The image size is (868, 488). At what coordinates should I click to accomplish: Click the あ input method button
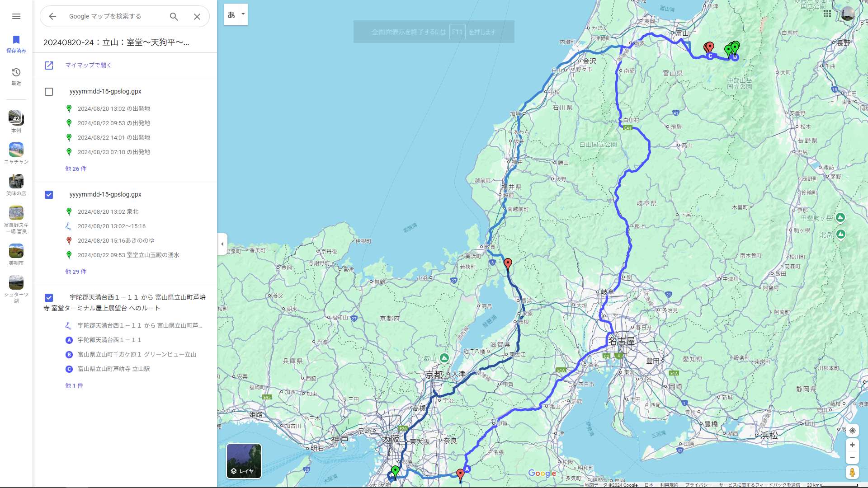point(231,14)
